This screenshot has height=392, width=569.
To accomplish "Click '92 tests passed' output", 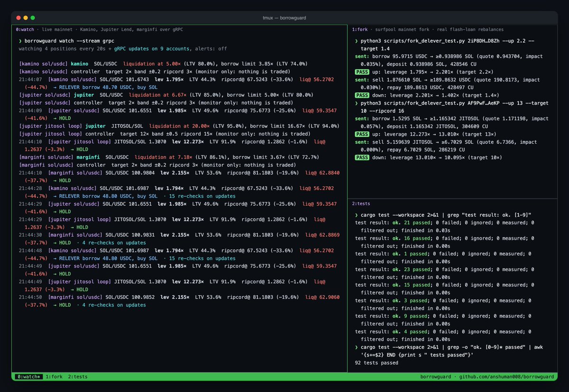I will (x=376, y=363).
